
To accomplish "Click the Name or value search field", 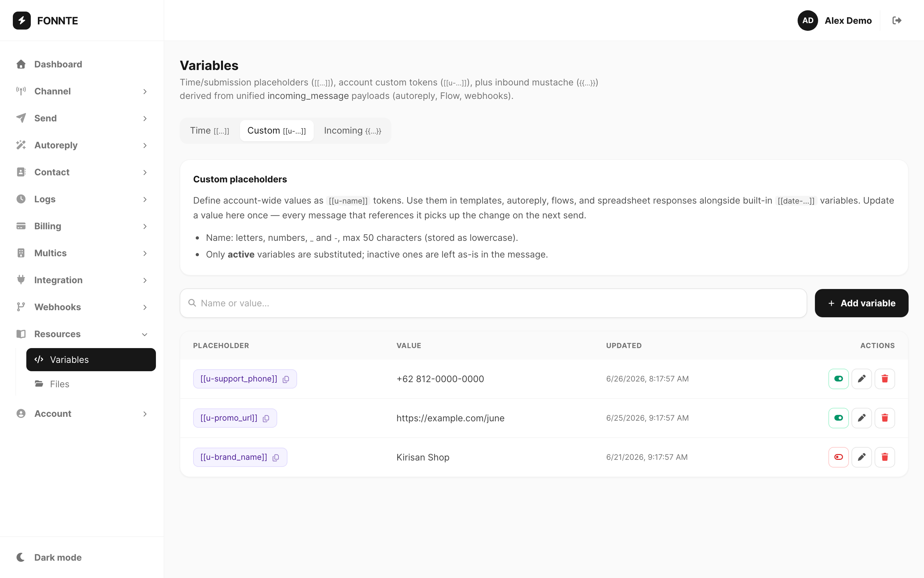I will point(493,303).
